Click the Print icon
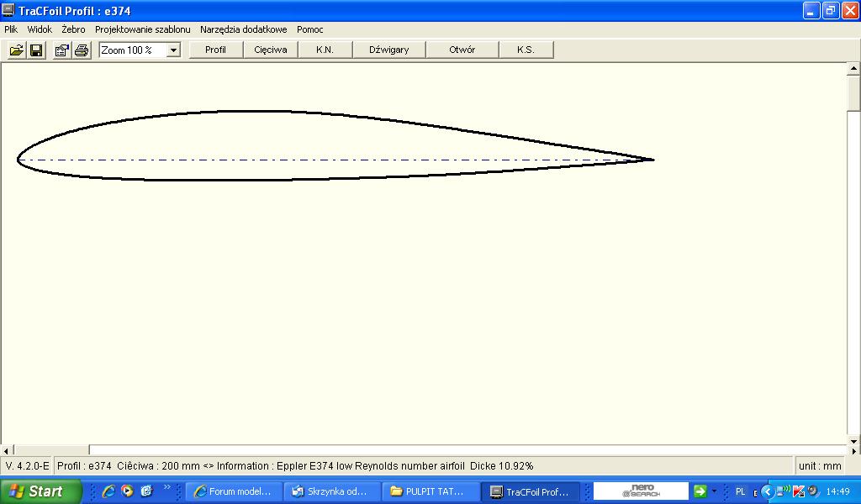861x504 pixels. (x=82, y=50)
